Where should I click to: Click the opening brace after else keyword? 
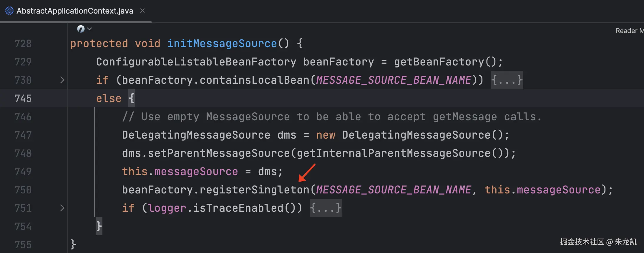[132, 98]
